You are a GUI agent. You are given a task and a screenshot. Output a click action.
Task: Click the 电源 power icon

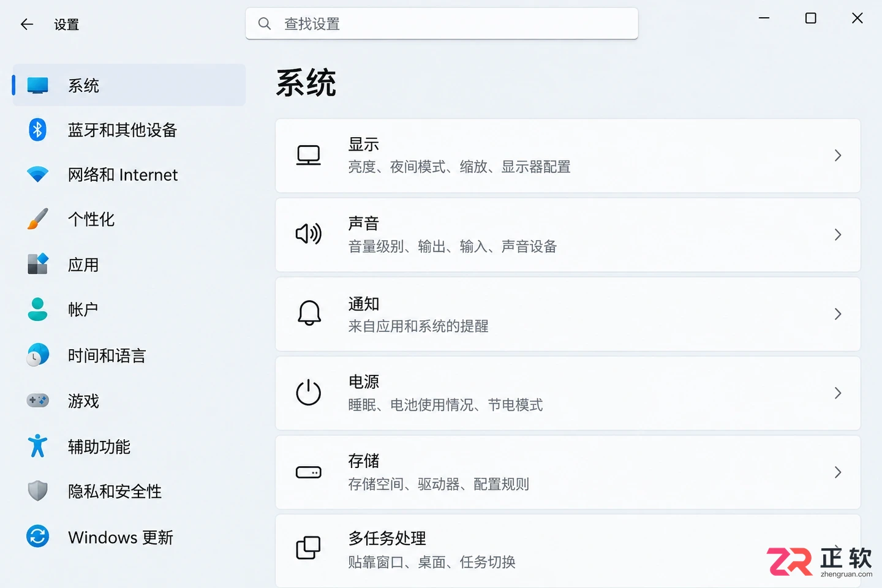point(309,392)
